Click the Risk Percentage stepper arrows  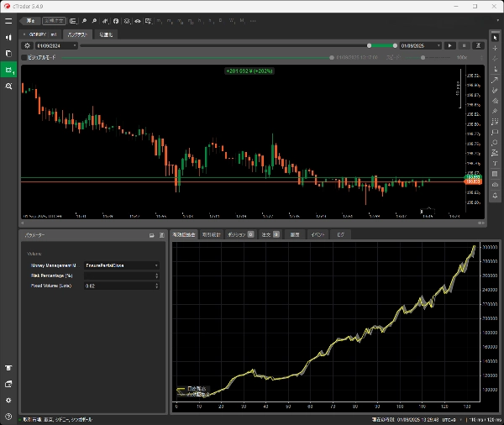(x=157, y=275)
